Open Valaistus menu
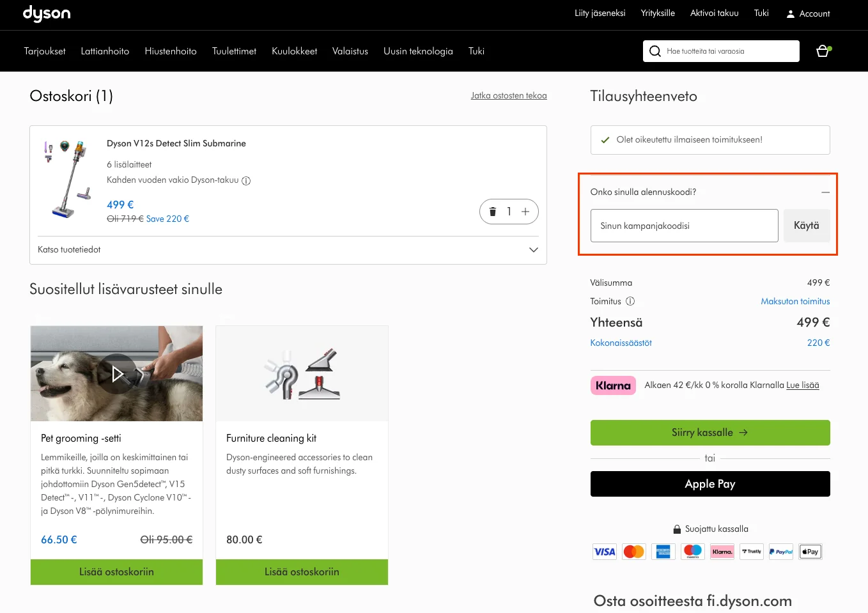868x613 pixels. pyautogui.click(x=350, y=51)
